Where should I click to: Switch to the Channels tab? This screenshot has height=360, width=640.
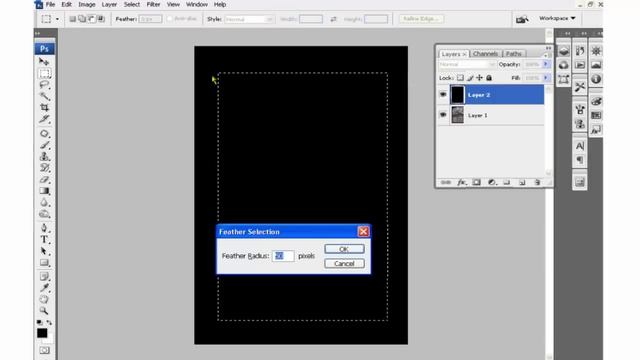485,54
